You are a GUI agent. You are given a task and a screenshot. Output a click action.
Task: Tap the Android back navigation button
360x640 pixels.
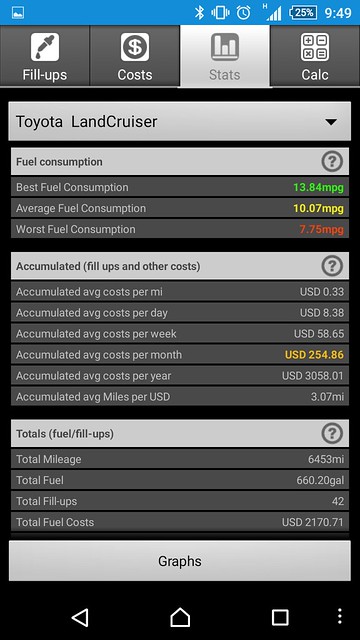coord(80,618)
